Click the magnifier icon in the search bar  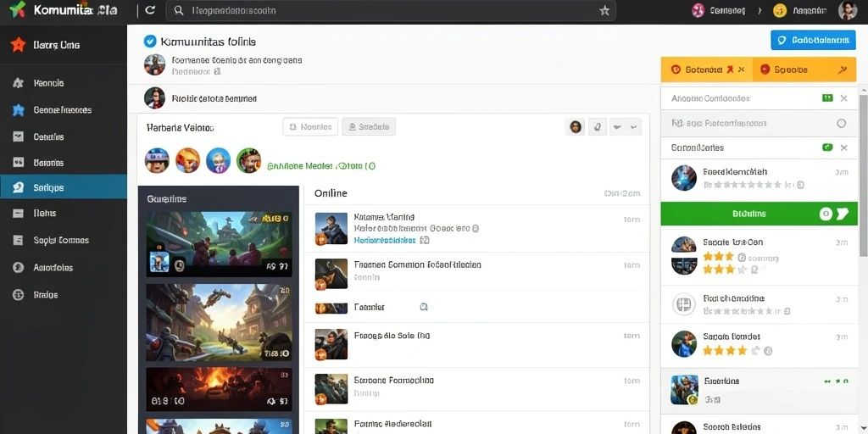[178, 10]
